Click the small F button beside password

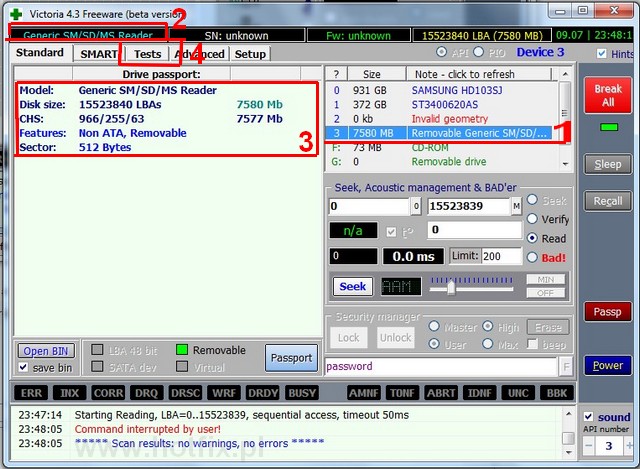pos(566,367)
